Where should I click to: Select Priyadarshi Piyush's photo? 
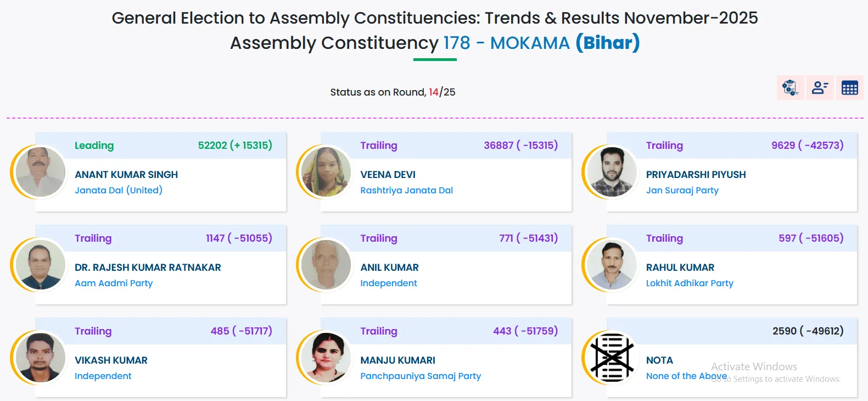click(612, 172)
